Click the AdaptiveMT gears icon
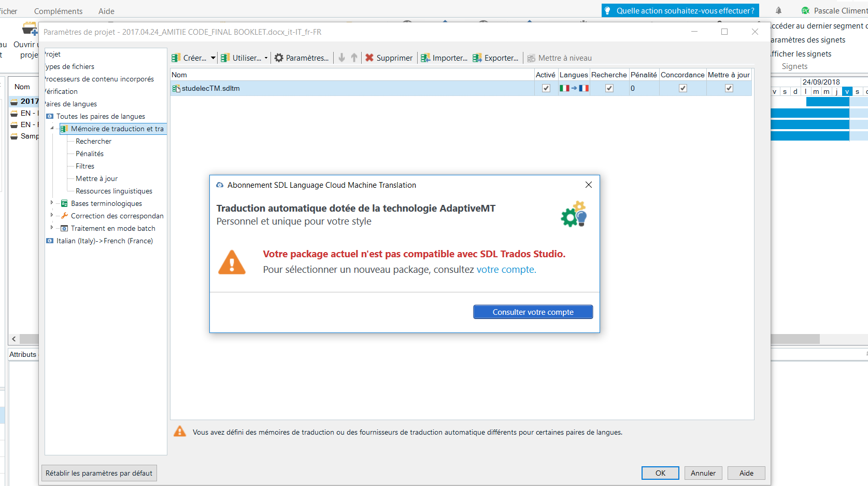 point(574,214)
